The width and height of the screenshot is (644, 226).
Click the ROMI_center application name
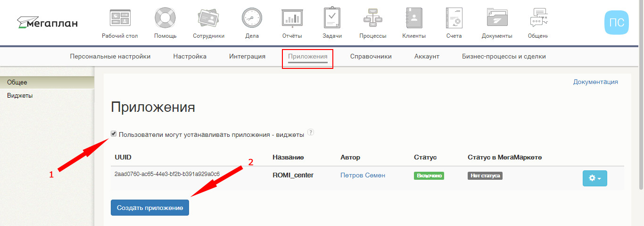[x=293, y=175]
